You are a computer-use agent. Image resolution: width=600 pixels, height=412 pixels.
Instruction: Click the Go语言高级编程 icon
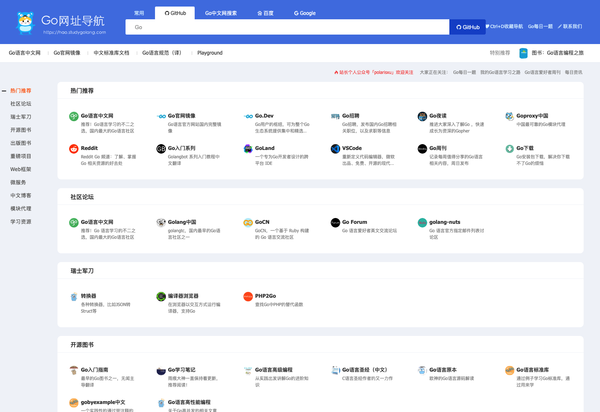[x=248, y=370]
